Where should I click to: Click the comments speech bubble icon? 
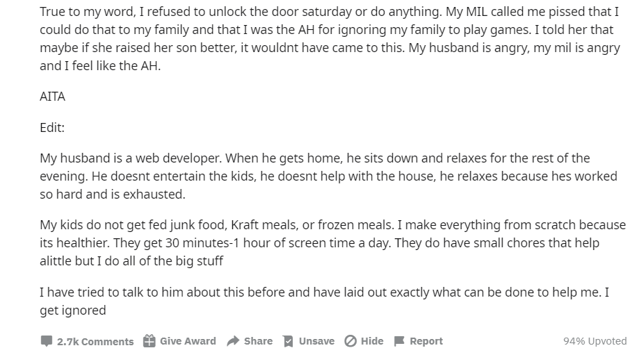tap(47, 341)
